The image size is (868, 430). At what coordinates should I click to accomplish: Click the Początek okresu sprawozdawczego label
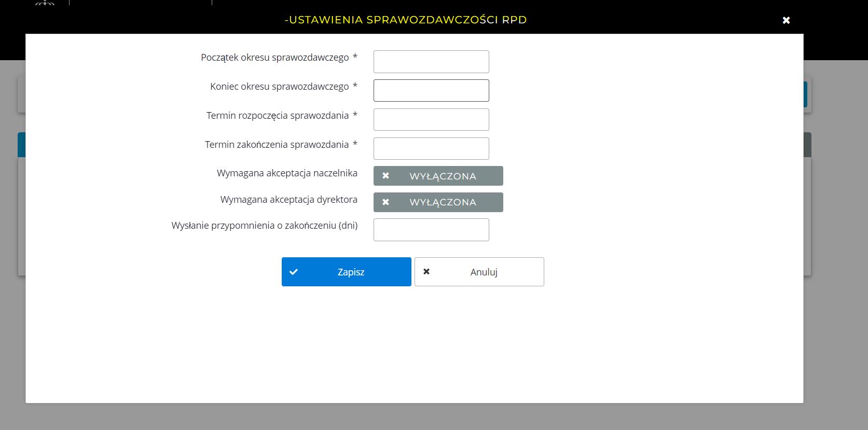(x=274, y=58)
